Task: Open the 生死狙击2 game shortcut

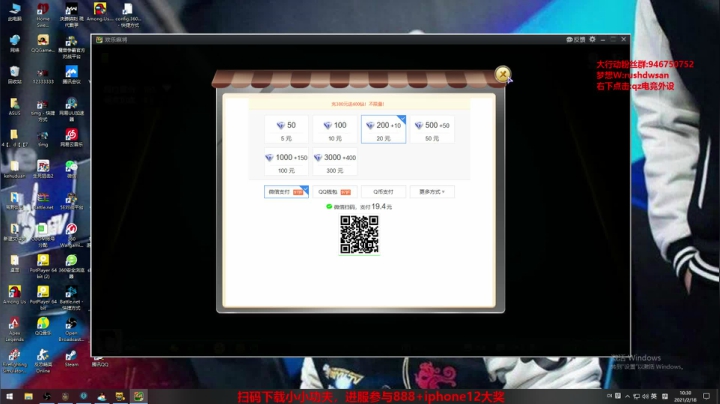Action: (x=43, y=169)
